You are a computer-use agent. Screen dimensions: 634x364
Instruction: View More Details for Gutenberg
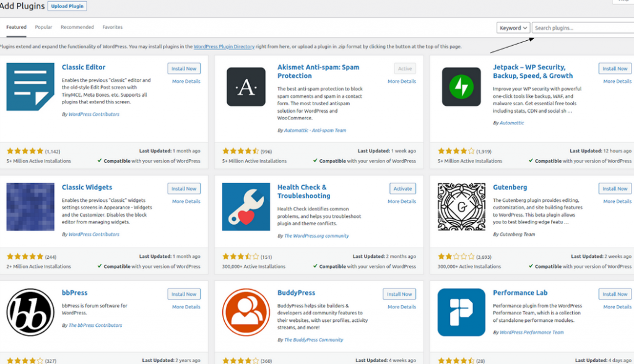[x=617, y=201]
